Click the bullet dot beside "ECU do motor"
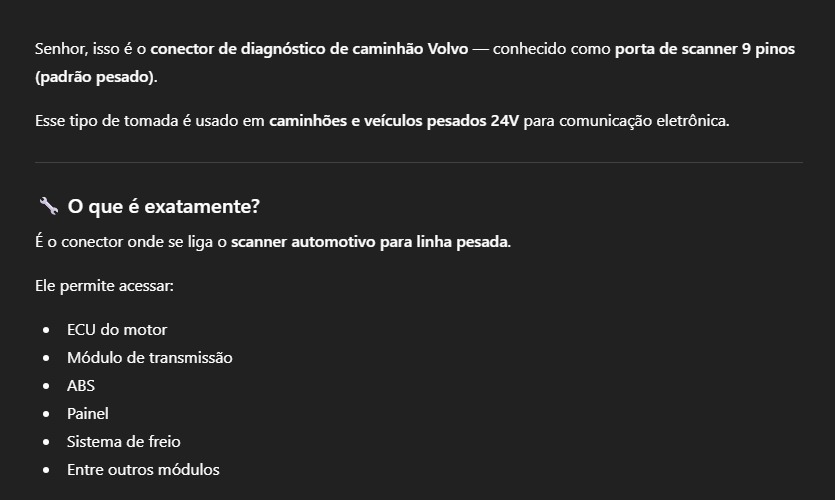The image size is (835, 500). tap(46, 330)
